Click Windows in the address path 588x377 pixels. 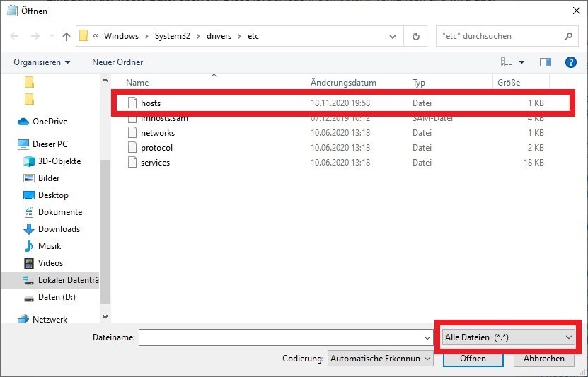[121, 36]
